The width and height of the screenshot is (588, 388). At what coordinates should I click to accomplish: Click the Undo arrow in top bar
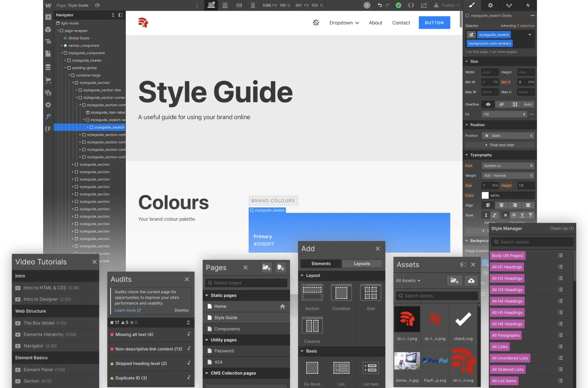[x=379, y=5]
